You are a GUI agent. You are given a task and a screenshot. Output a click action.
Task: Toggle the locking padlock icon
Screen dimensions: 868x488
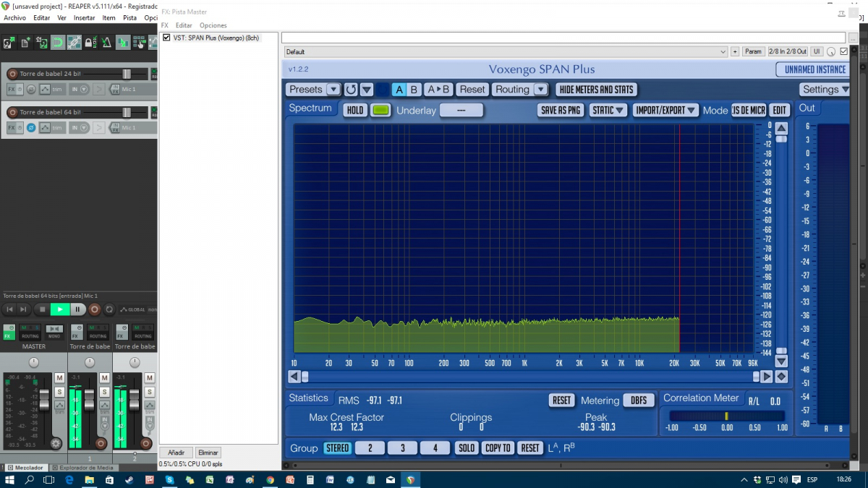[90, 43]
